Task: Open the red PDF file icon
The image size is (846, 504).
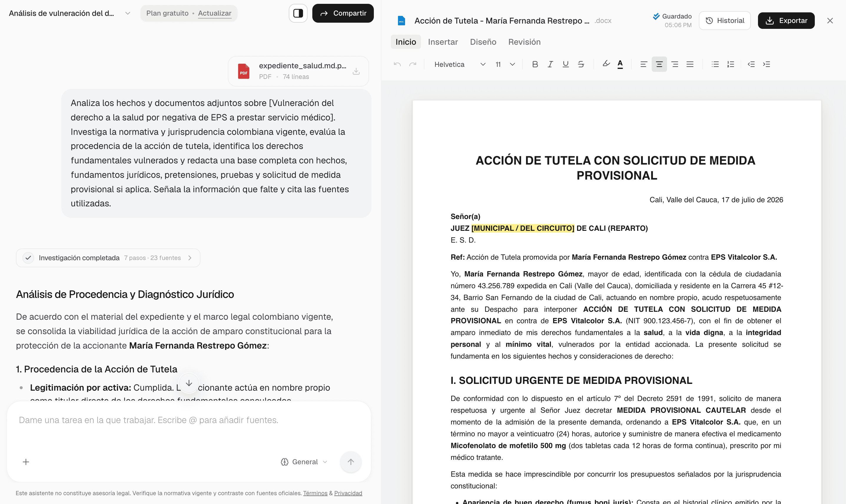Action: coord(243,71)
